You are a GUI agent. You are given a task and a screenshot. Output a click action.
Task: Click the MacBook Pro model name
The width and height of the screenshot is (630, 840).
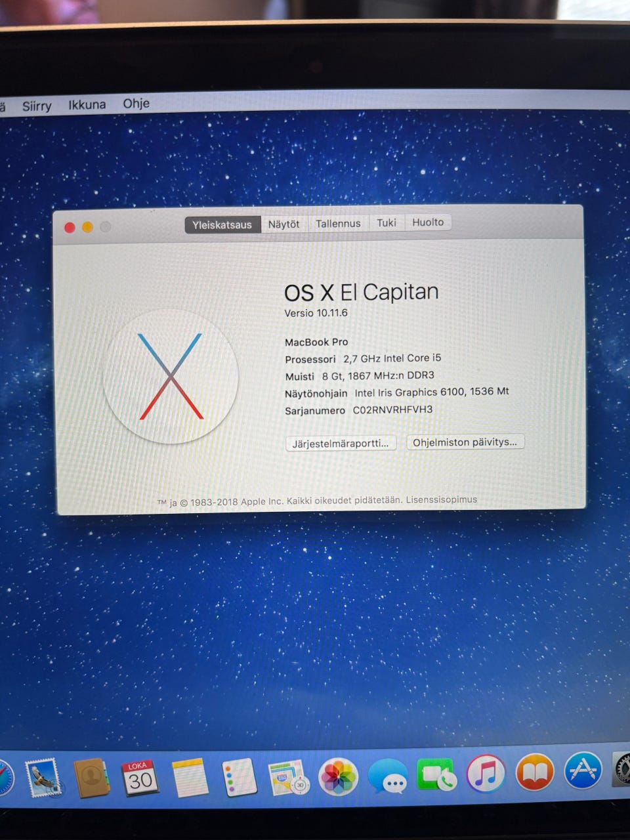(316, 342)
